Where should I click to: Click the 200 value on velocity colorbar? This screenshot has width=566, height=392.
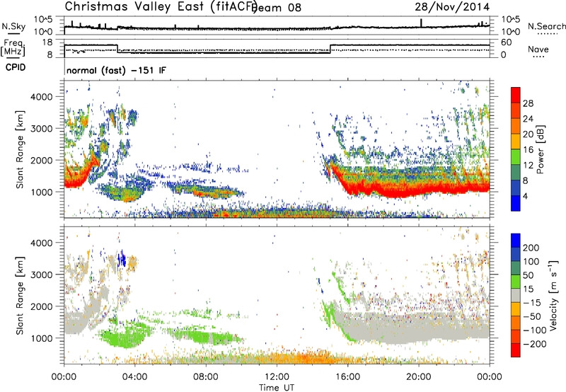[531, 248]
